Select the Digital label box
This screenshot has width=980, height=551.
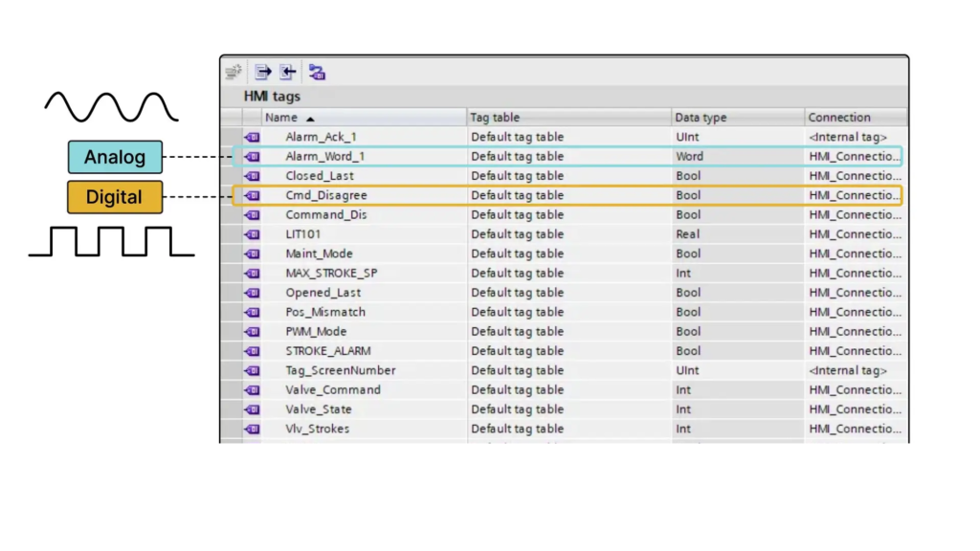115,198
